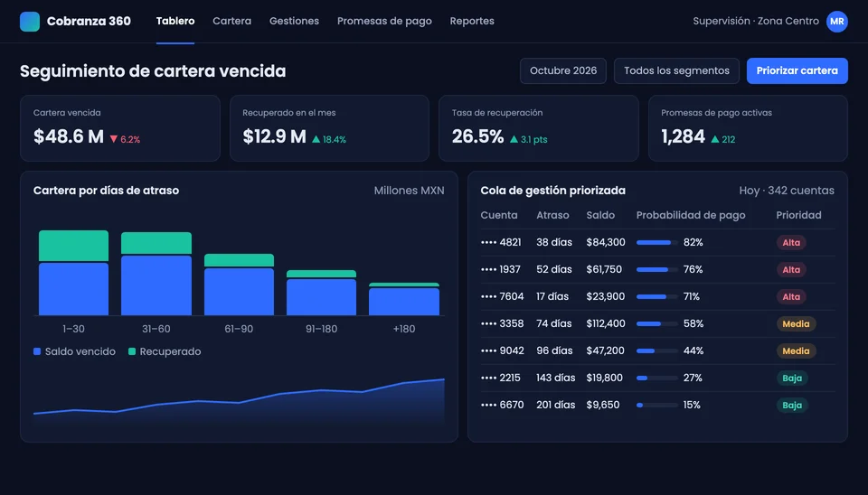This screenshot has height=495, width=868.
Task: Click the green Recuperado legend square
Action: tap(132, 351)
